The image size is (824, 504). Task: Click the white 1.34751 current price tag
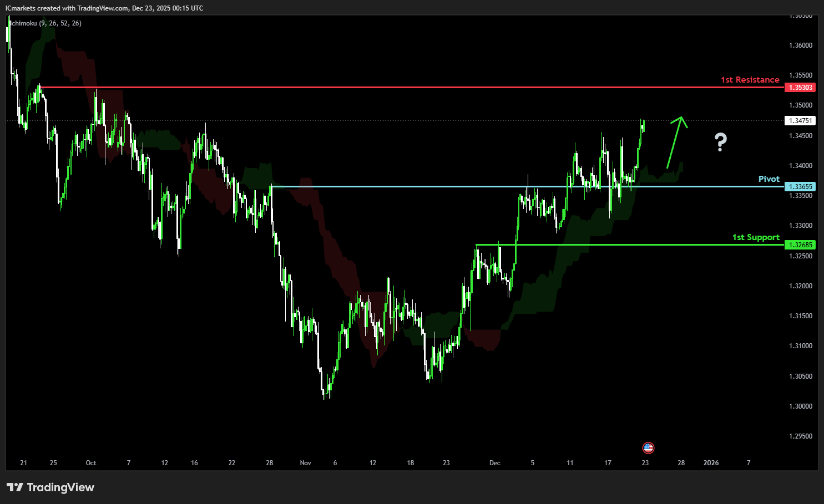tap(800, 121)
